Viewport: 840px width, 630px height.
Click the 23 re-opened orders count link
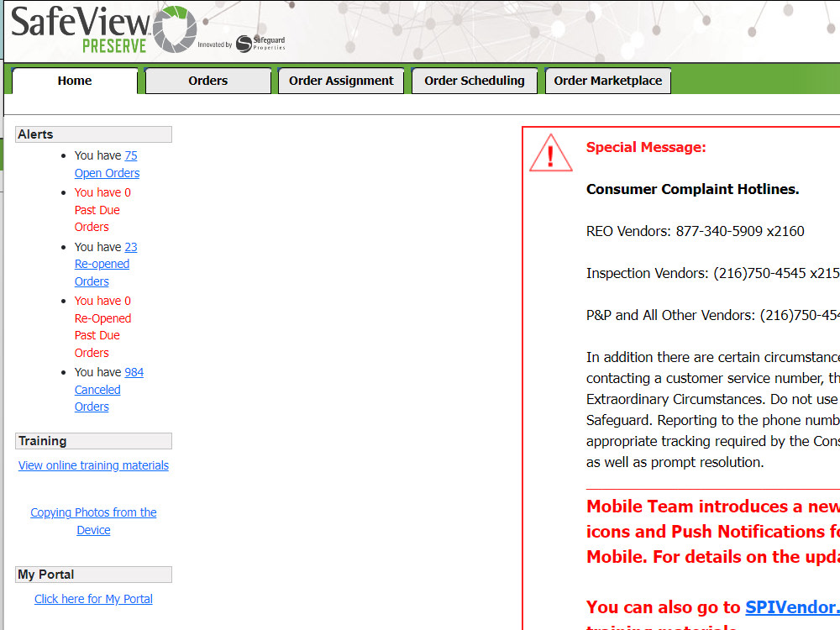(x=131, y=247)
